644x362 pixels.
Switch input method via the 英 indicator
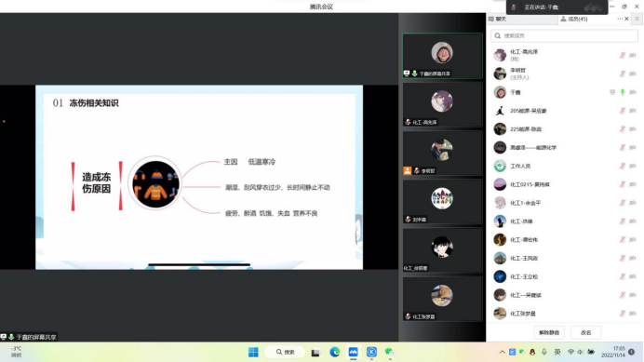[x=557, y=352]
